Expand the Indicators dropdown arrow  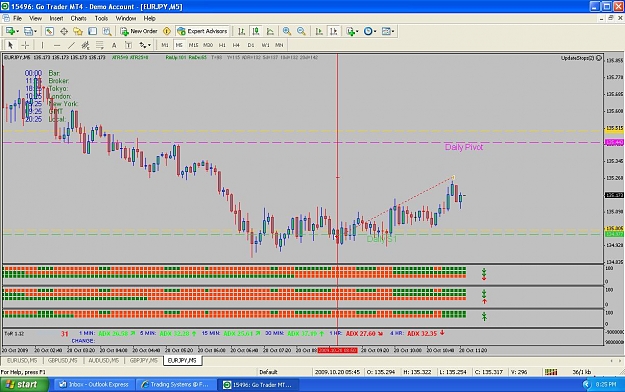(x=357, y=31)
